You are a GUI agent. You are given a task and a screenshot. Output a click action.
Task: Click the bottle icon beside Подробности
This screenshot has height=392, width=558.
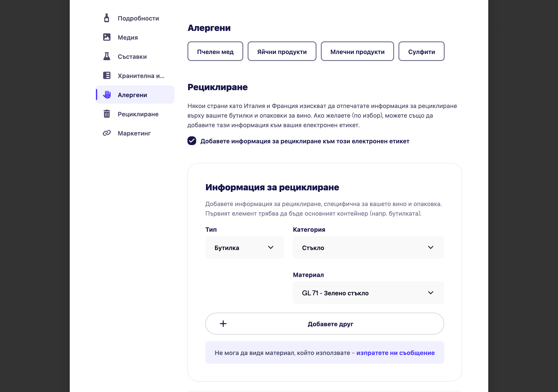(106, 18)
